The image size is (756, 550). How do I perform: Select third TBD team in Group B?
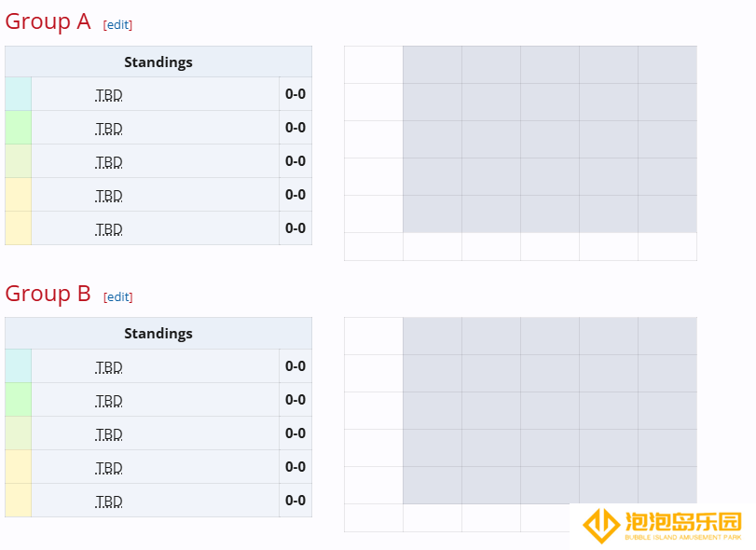(x=108, y=434)
